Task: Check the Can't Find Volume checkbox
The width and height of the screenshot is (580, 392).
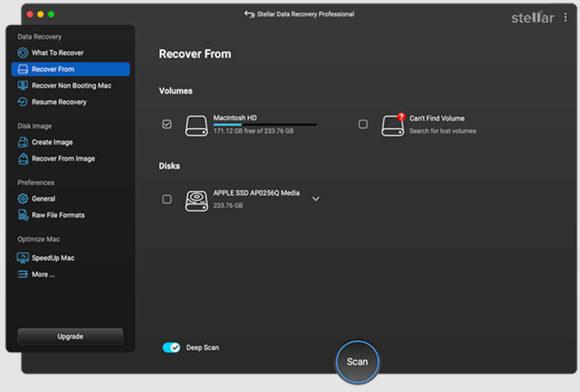Action: (363, 124)
